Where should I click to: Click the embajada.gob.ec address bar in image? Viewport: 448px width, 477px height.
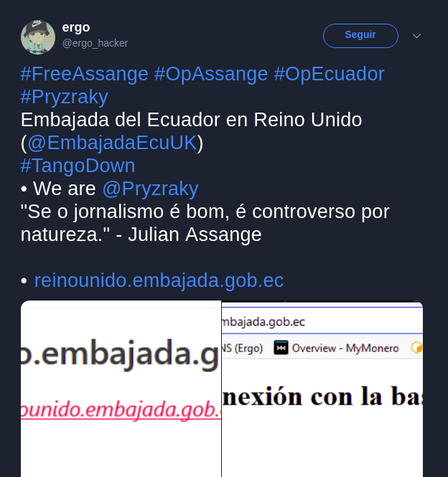322,321
